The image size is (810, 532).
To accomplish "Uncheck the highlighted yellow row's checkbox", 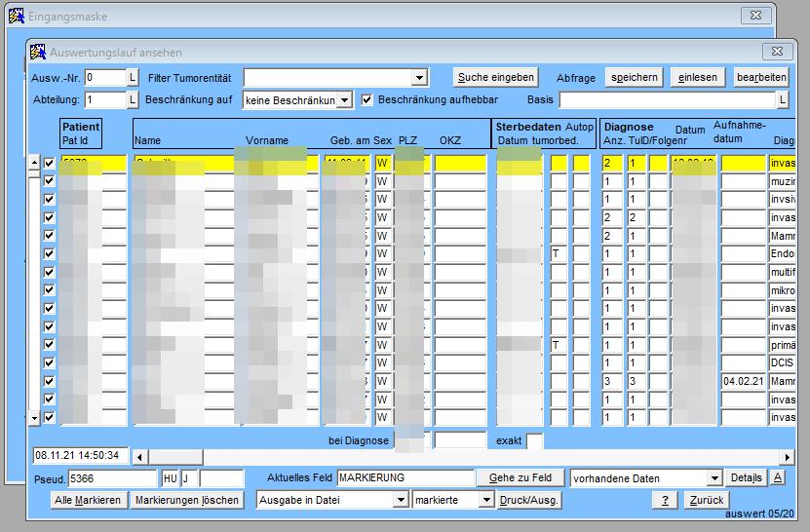I will pyautogui.click(x=49, y=164).
